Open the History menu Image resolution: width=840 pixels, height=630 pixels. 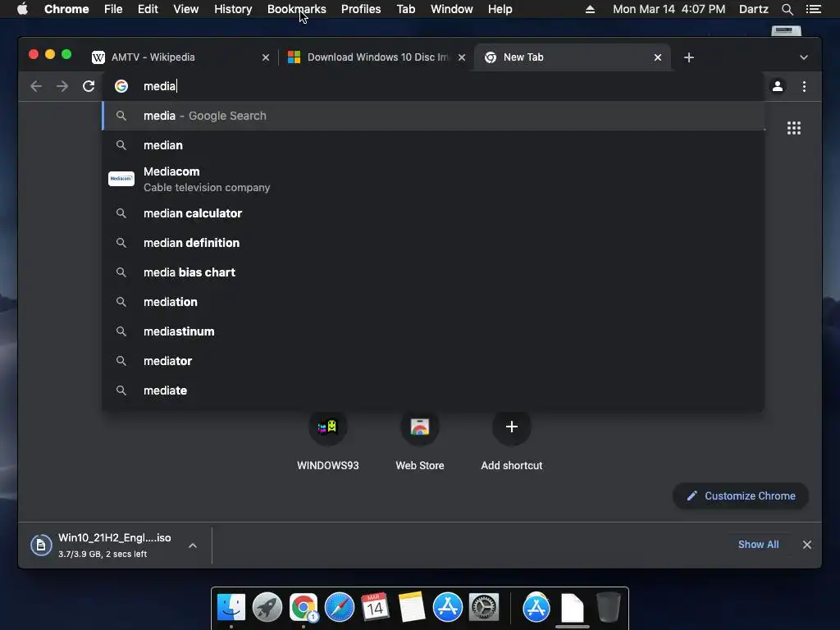point(233,9)
